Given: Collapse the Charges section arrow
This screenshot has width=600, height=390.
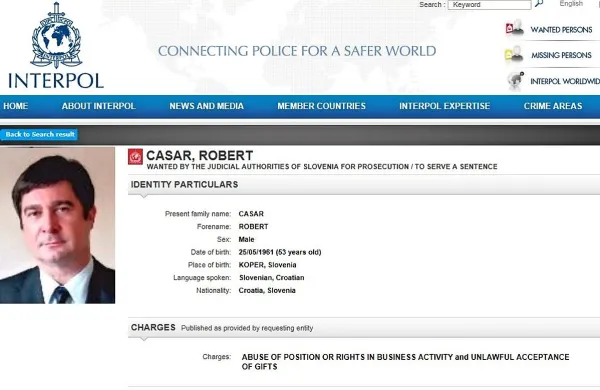Looking at the screenshot, I should (144, 339).
